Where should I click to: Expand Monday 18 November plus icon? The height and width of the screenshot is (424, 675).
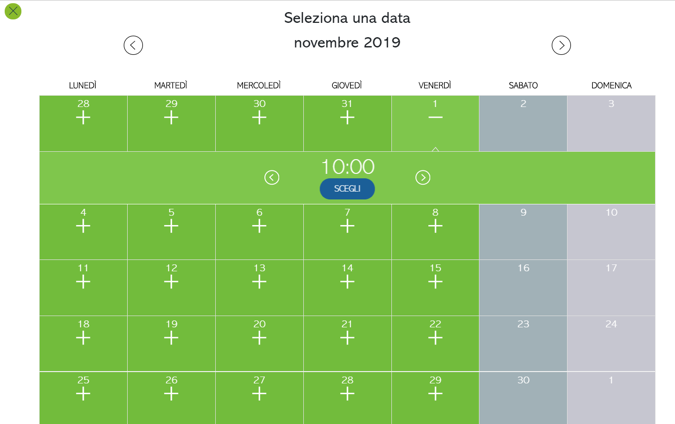83,338
